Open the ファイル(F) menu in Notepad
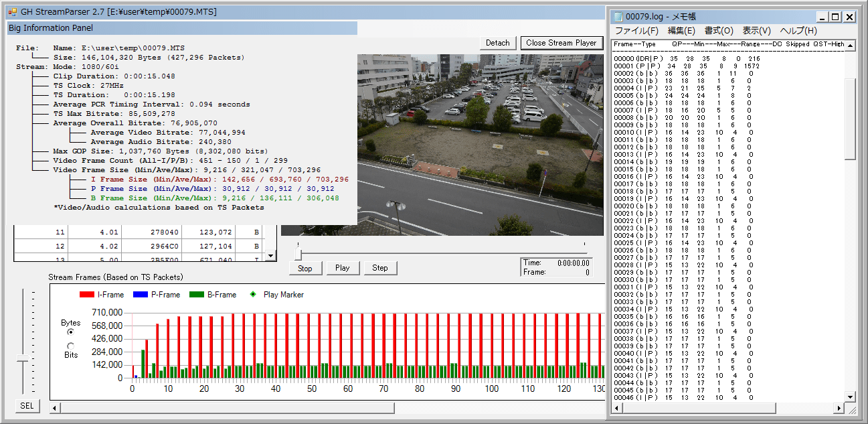 [636, 31]
